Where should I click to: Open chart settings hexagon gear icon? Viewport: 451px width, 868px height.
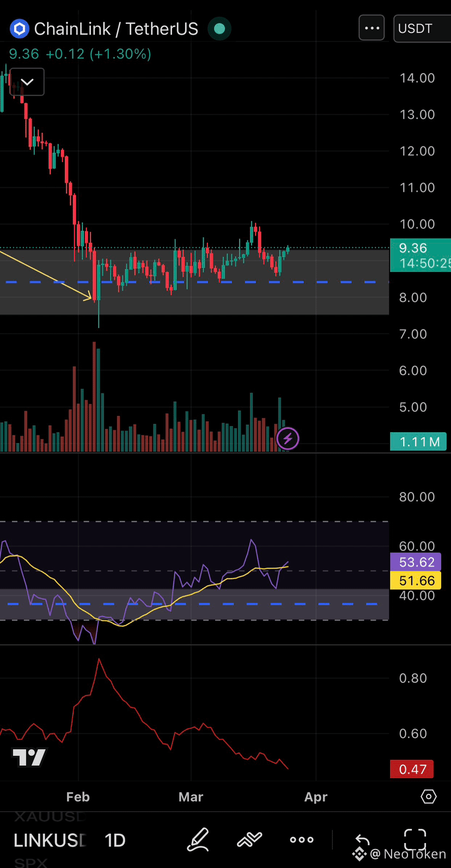click(x=429, y=797)
